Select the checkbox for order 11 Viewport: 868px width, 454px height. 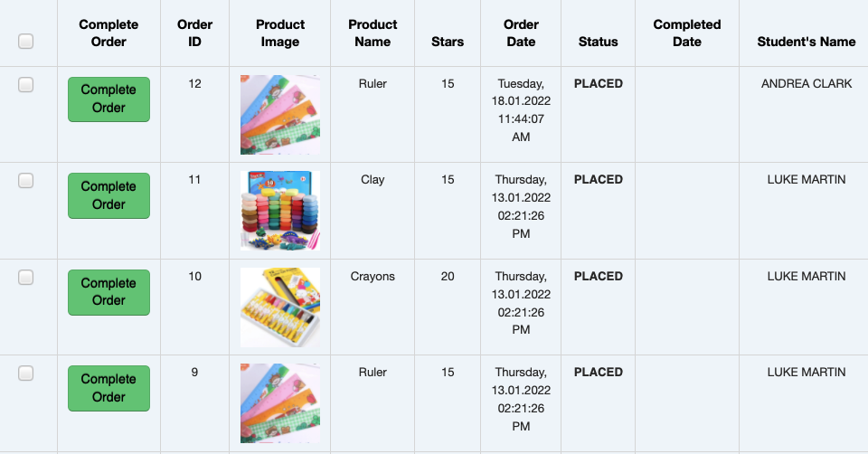click(25, 181)
